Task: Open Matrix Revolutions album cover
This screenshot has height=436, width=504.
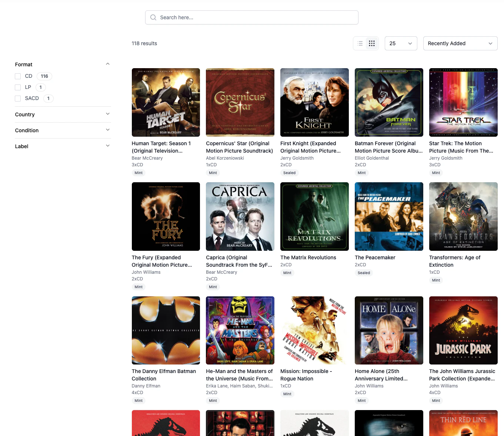Action: (x=314, y=216)
